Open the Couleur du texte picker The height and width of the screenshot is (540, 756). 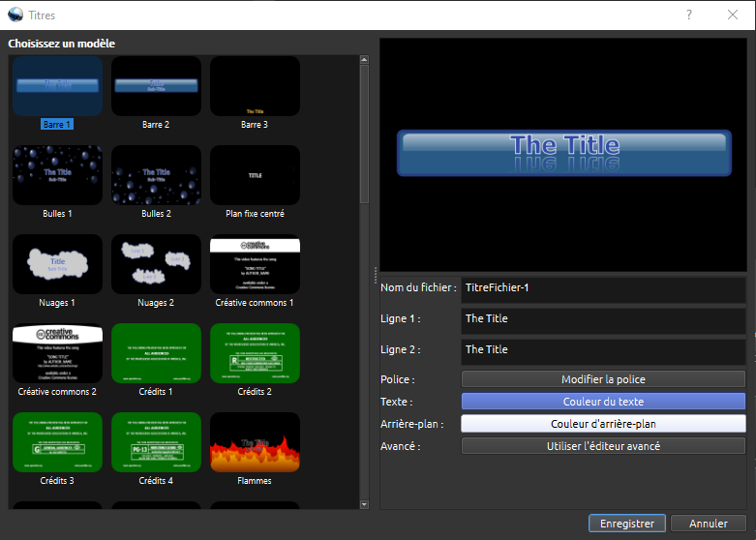click(603, 402)
